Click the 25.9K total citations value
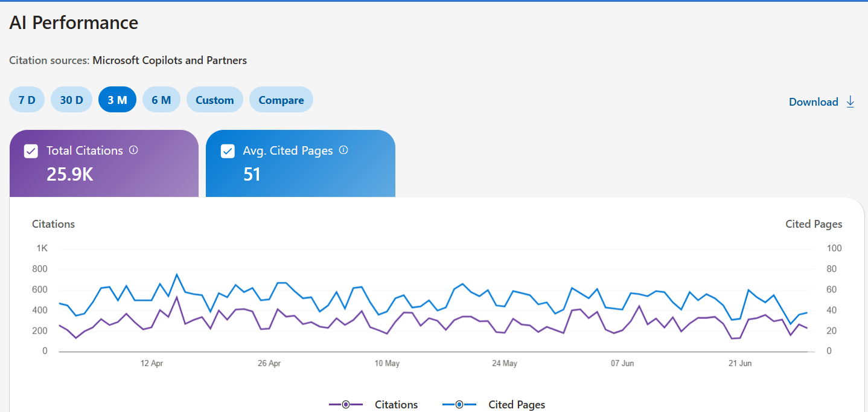The width and height of the screenshot is (868, 412). tap(70, 175)
